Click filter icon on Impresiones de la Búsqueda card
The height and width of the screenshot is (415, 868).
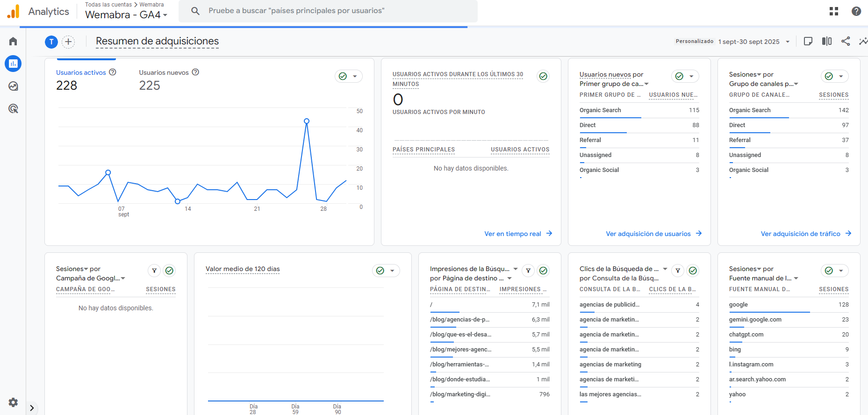[528, 271]
